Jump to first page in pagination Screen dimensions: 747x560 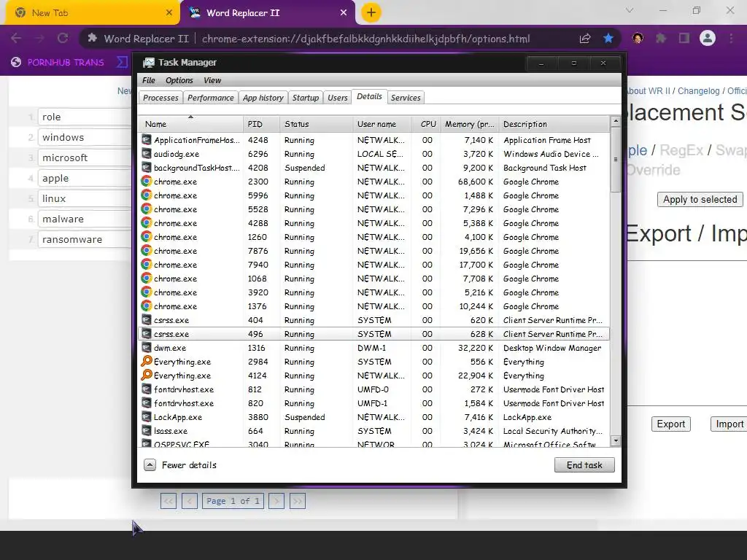coord(169,500)
